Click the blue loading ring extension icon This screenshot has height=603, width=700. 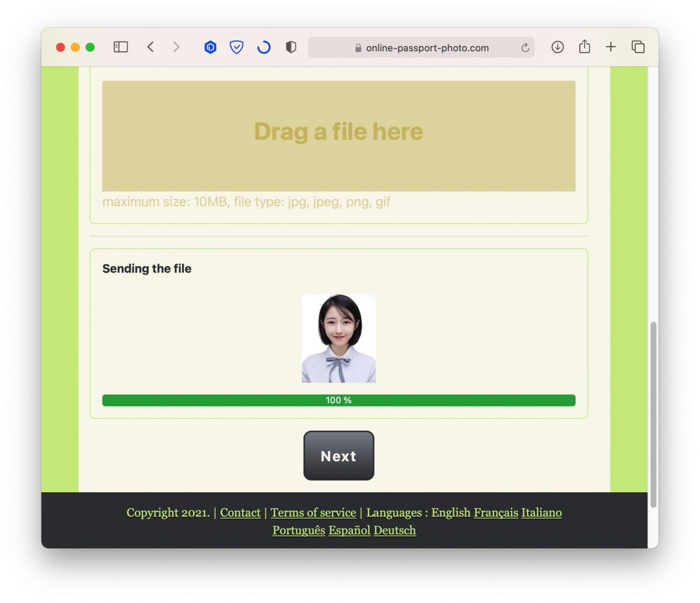tap(264, 47)
